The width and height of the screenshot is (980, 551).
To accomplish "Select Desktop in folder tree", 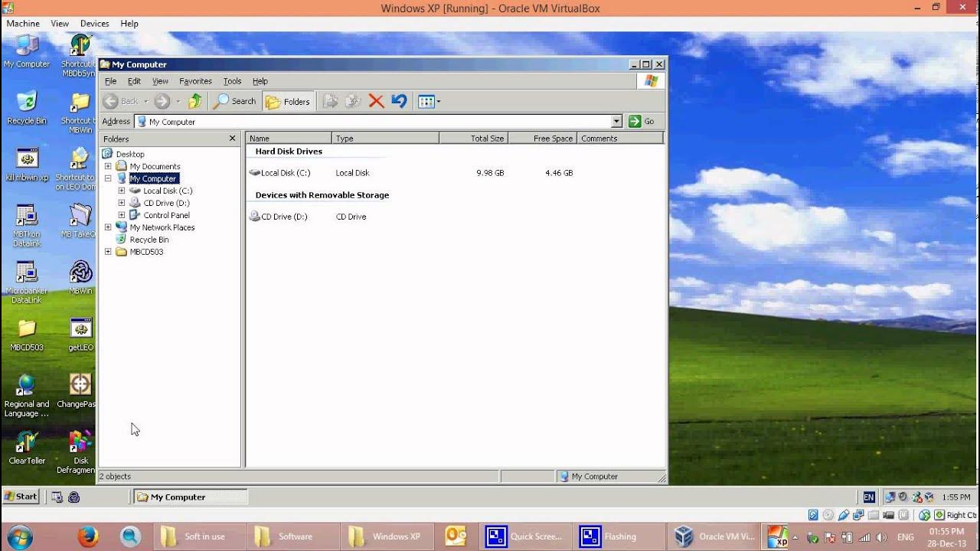I will pyautogui.click(x=130, y=154).
